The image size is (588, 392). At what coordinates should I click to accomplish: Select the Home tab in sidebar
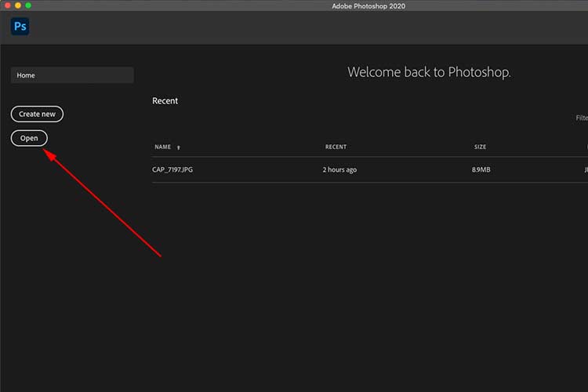[x=72, y=75]
